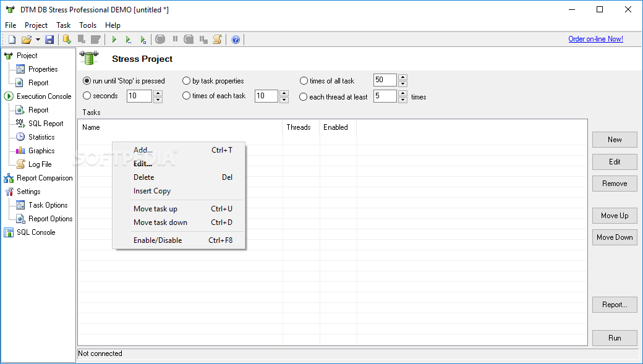Viewport: 643px width, 364px height.
Task: Open the File menu
Action: coord(11,25)
